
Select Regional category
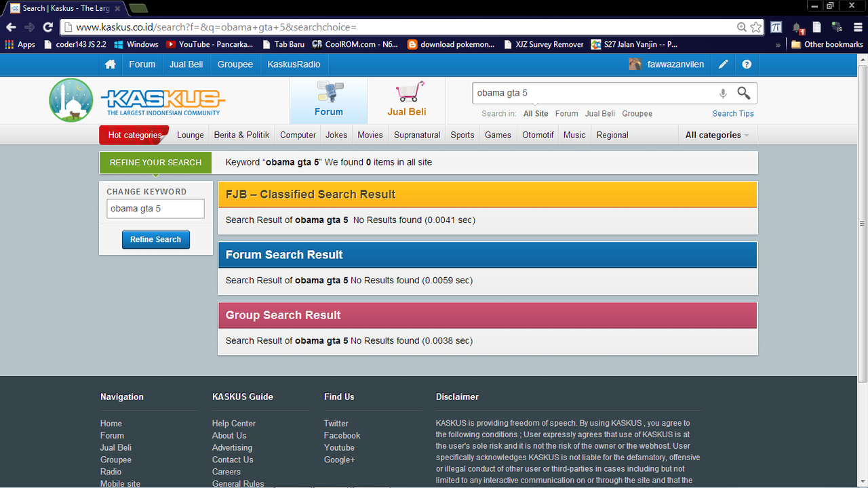pos(612,135)
